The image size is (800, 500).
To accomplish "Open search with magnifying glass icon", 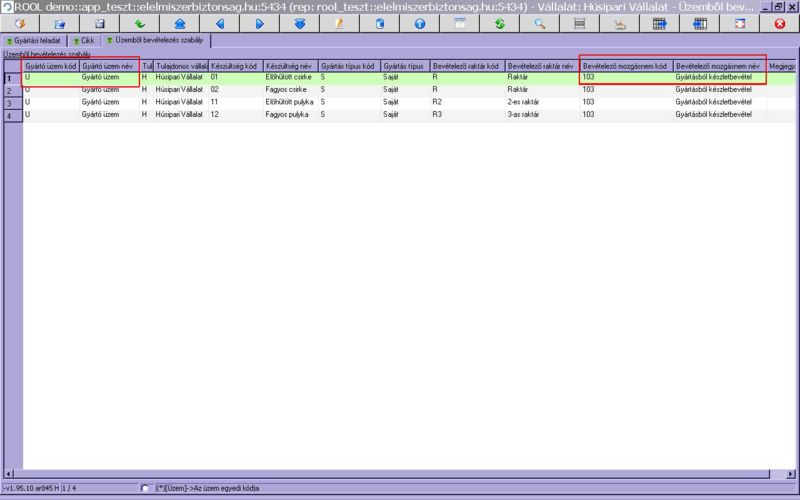I will 539,23.
